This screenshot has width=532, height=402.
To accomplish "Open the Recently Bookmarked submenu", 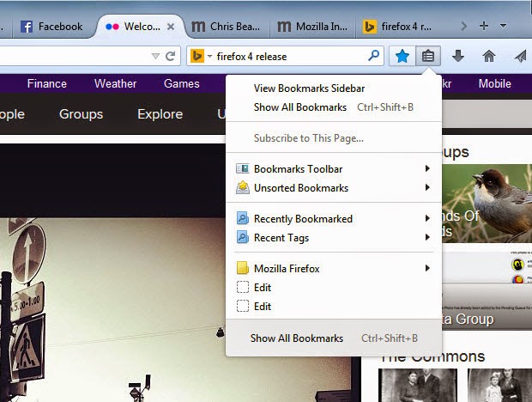I will pyautogui.click(x=333, y=219).
